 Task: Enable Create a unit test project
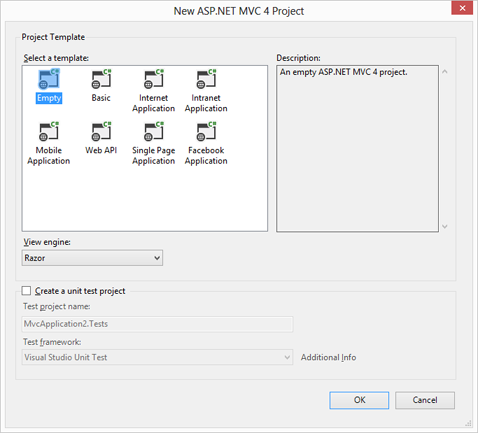26,291
